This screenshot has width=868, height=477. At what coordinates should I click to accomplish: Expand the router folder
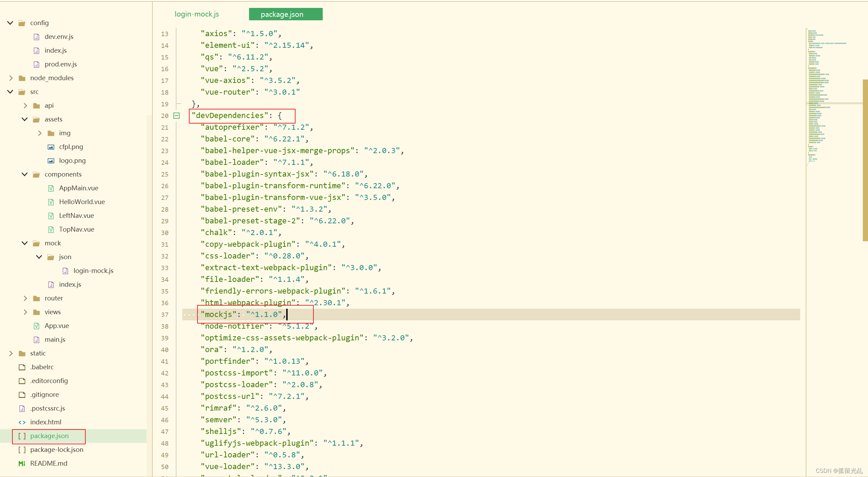coord(25,298)
